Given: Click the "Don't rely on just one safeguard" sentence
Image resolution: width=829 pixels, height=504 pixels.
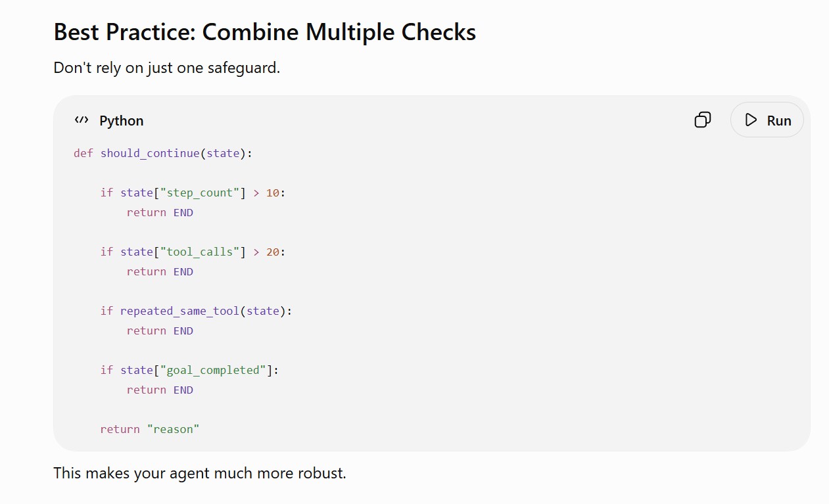Looking at the screenshot, I should pyautogui.click(x=167, y=68).
